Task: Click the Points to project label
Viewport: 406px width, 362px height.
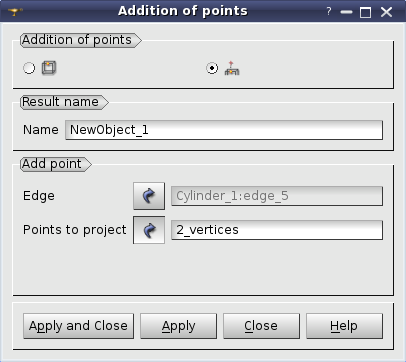Action: [75, 230]
